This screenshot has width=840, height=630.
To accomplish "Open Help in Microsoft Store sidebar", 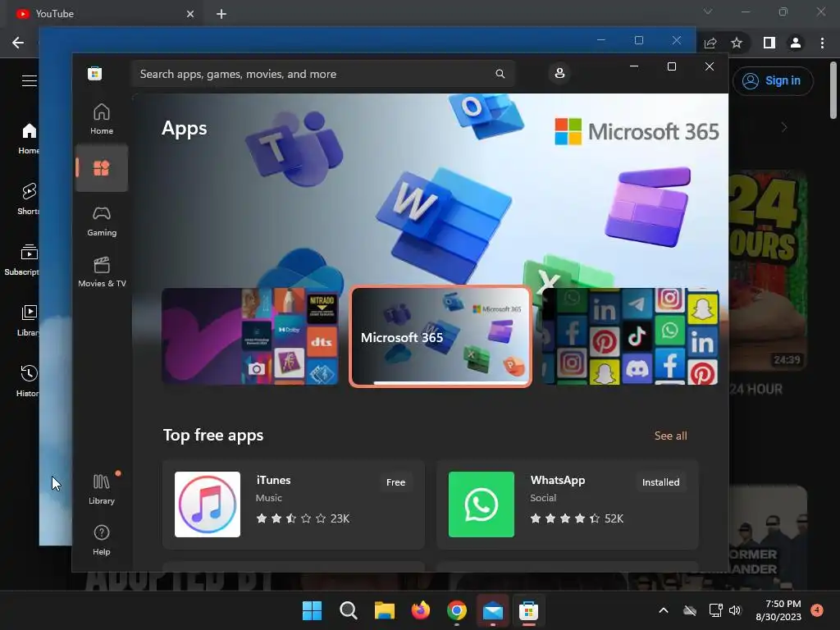I will (101, 540).
